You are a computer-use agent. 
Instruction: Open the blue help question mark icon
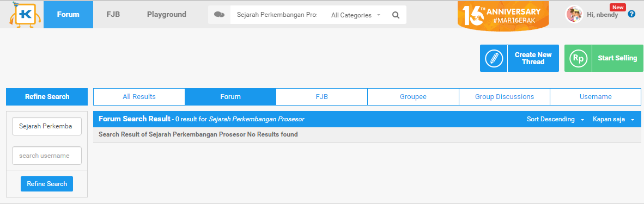coord(631,14)
